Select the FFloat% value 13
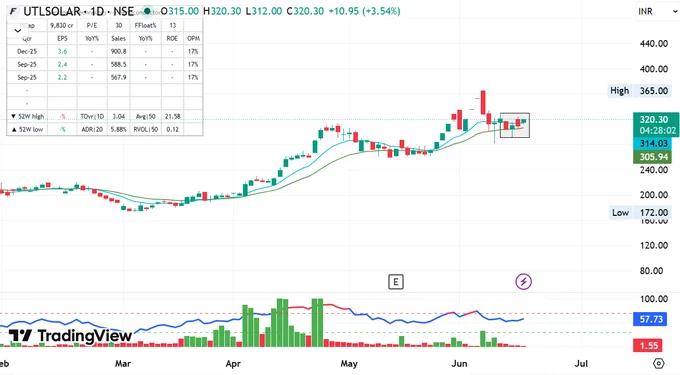This screenshot has width=680, height=375. click(x=173, y=26)
